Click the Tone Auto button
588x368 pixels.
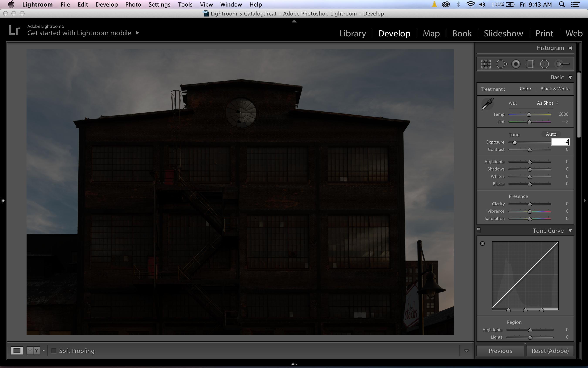(550, 134)
